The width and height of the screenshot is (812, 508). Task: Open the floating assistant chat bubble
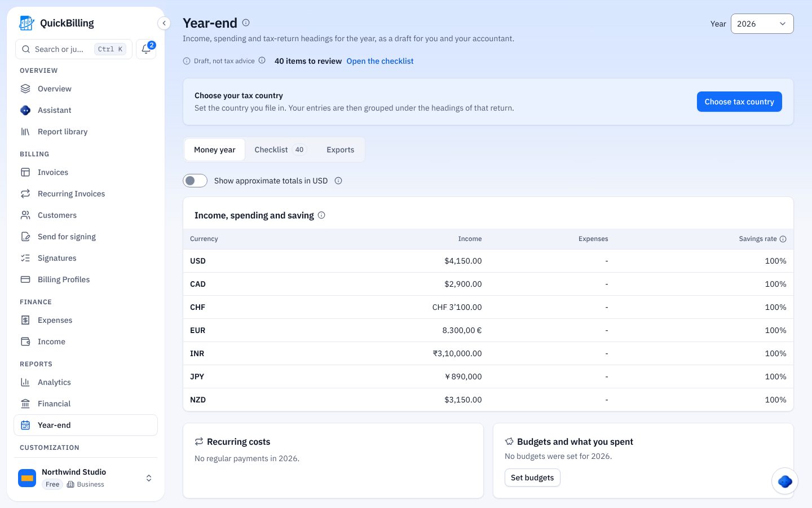pos(785,481)
